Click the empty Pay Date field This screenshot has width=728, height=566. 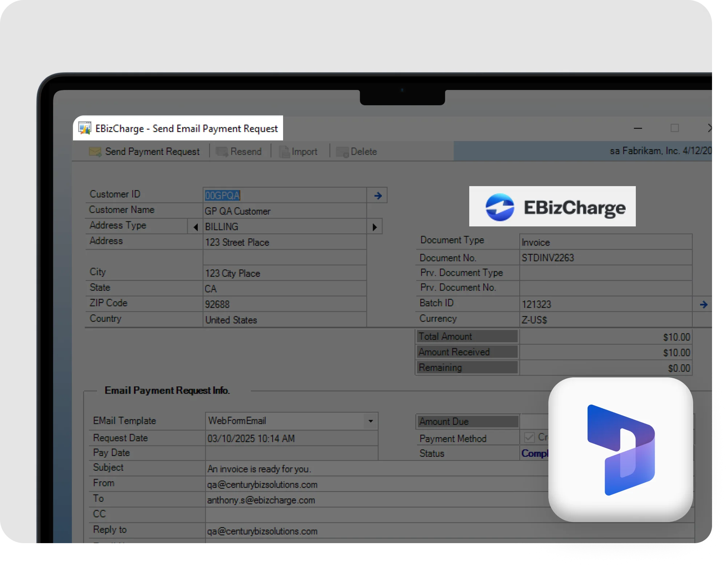[291, 453]
